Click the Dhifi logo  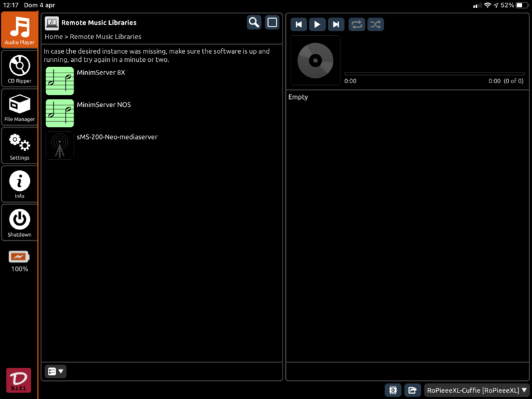pyautogui.click(x=19, y=380)
